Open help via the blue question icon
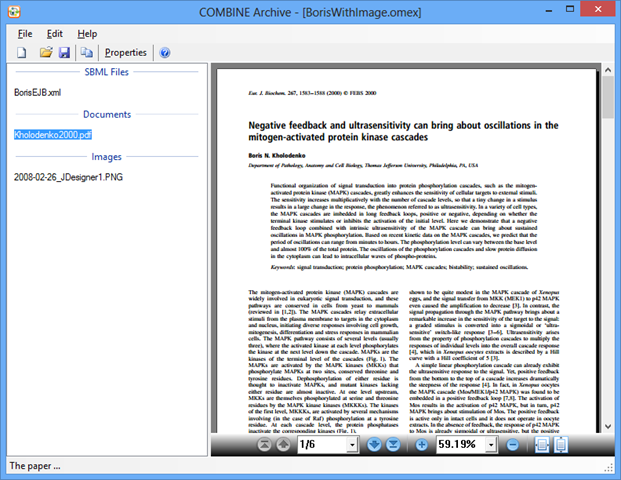This screenshot has height=480, width=621. point(165,52)
